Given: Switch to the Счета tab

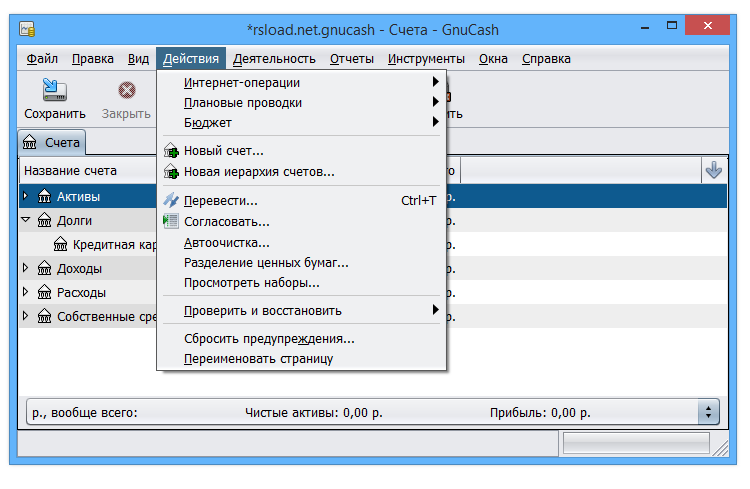Looking at the screenshot, I should 52,142.
